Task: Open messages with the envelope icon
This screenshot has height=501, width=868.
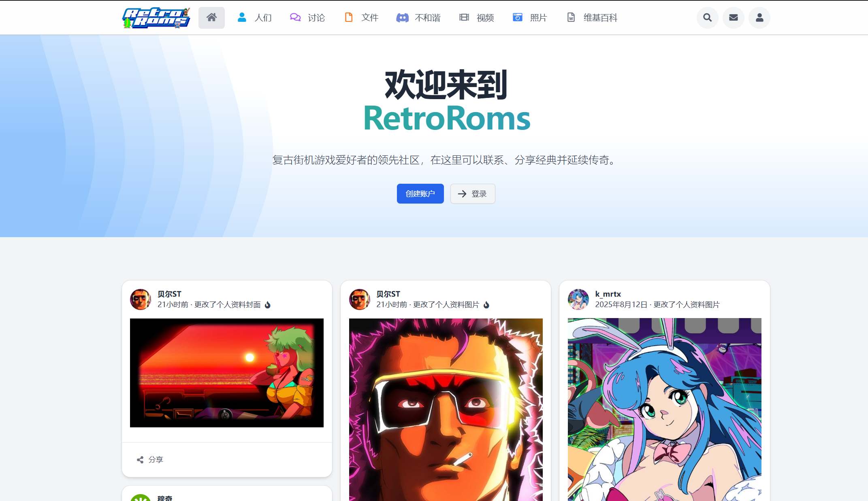Action: click(x=734, y=18)
